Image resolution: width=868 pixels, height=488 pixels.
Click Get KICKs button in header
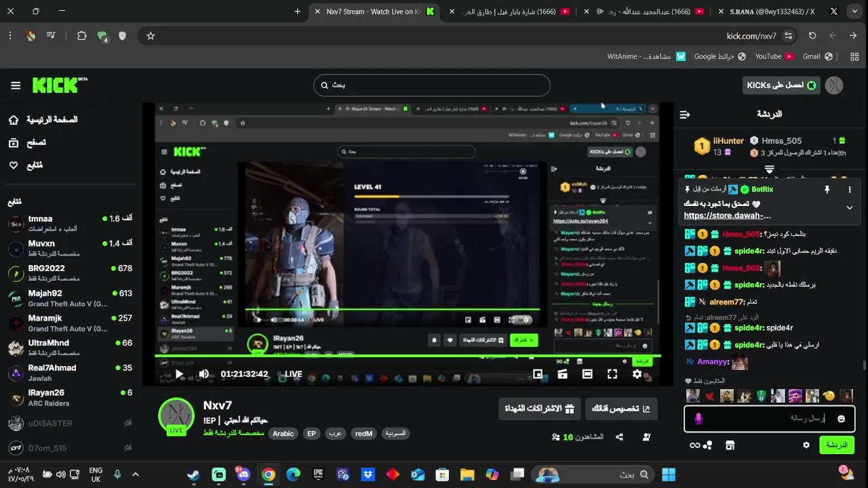point(781,85)
